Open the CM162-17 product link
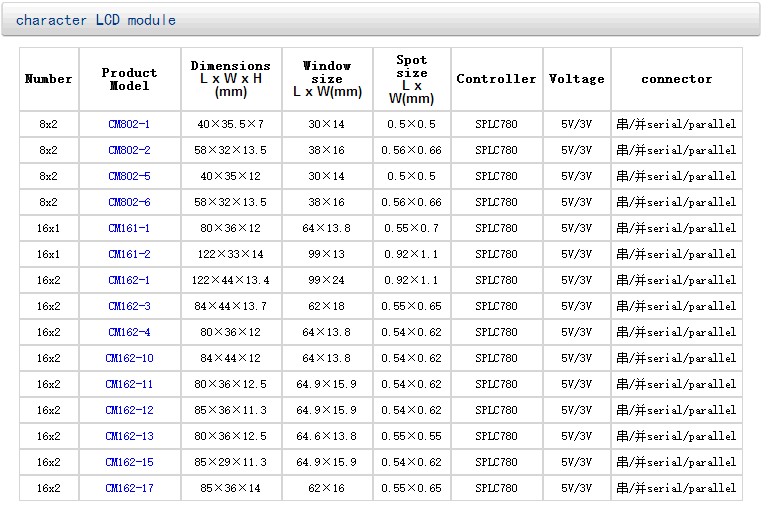This screenshot has height=509, width=771. 129,488
